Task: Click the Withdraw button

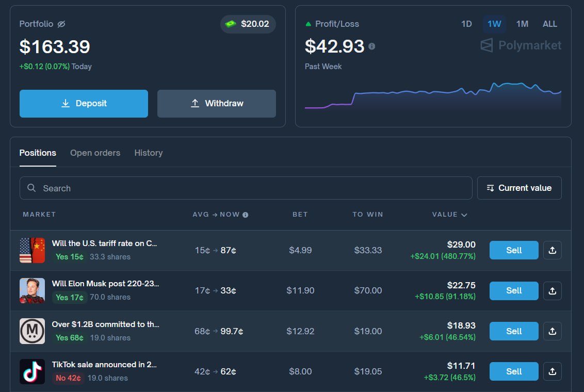Action: pyautogui.click(x=216, y=104)
